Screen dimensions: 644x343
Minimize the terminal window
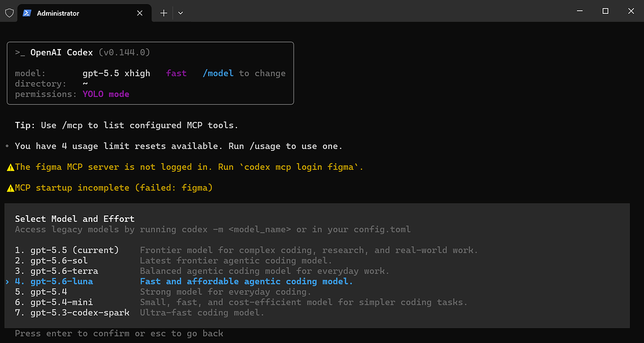click(x=579, y=11)
